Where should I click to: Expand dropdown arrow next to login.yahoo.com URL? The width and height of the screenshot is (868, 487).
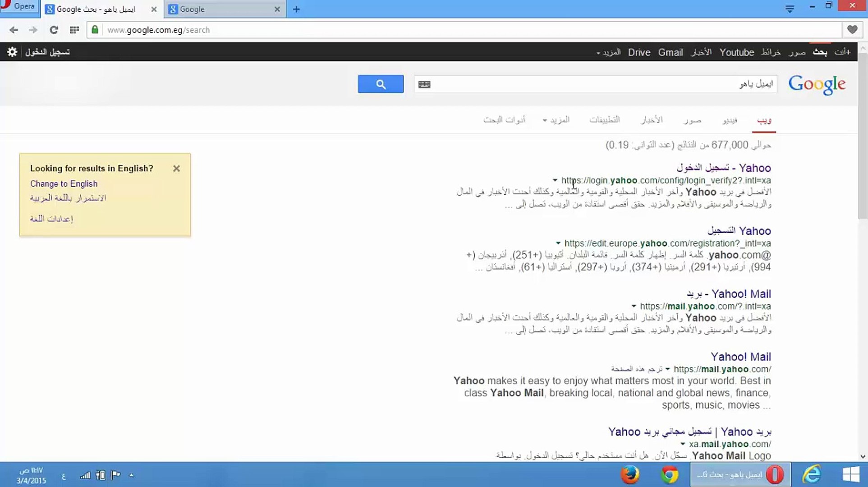coord(555,180)
